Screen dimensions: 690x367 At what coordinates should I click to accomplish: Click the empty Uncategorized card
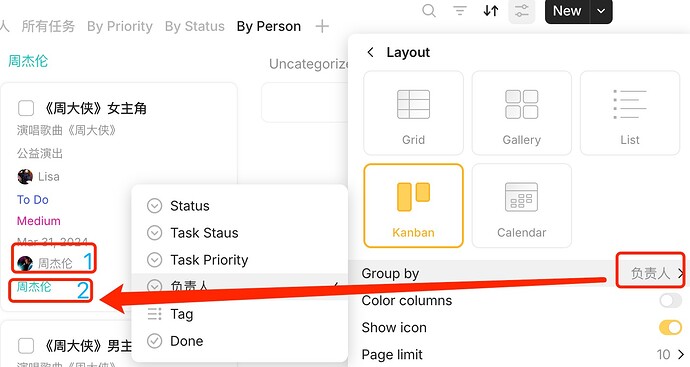tap(305, 103)
